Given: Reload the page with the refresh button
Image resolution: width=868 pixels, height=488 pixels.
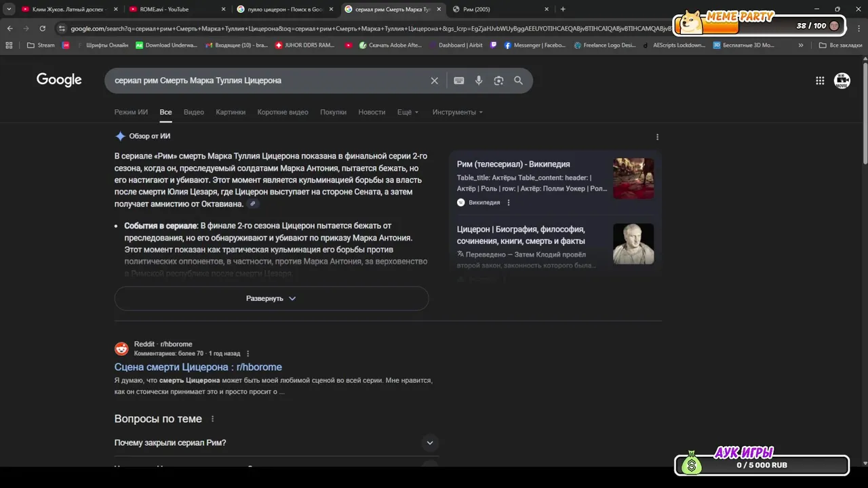Looking at the screenshot, I should (x=42, y=28).
